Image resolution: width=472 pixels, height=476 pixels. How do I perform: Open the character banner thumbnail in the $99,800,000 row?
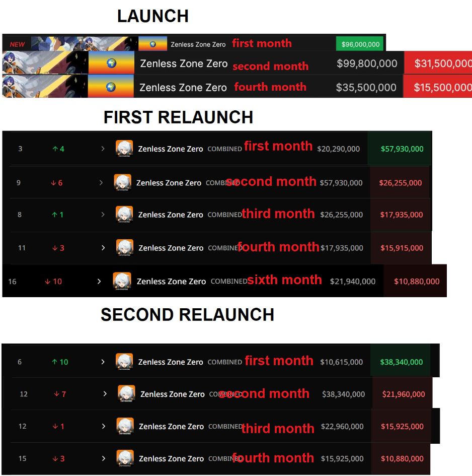45,62
